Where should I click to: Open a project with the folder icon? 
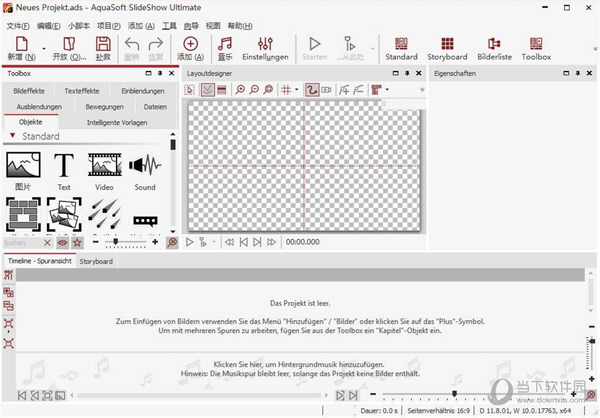[x=69, y=44]
